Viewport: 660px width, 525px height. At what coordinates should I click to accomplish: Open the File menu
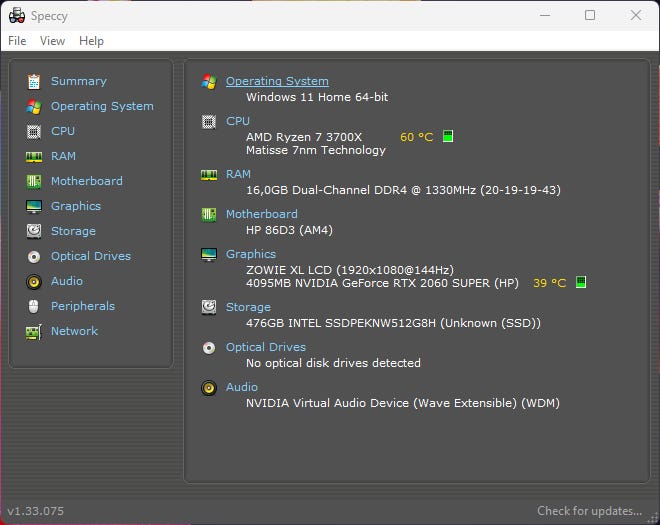tap(17, 41)
